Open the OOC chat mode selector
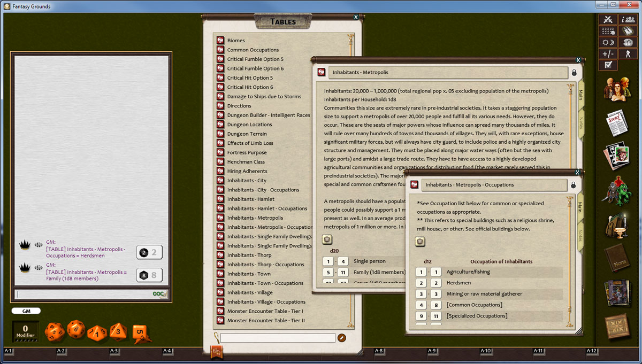 point(159,294)
